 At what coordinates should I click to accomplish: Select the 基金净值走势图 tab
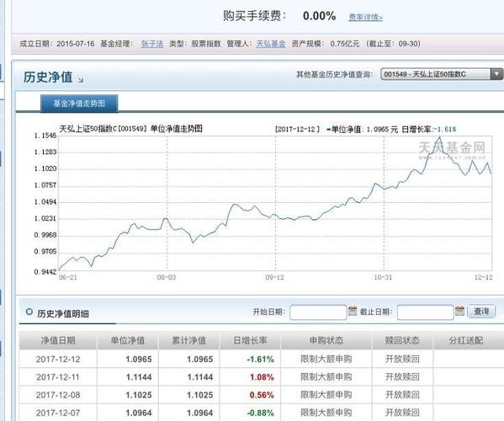click(79, 104)
